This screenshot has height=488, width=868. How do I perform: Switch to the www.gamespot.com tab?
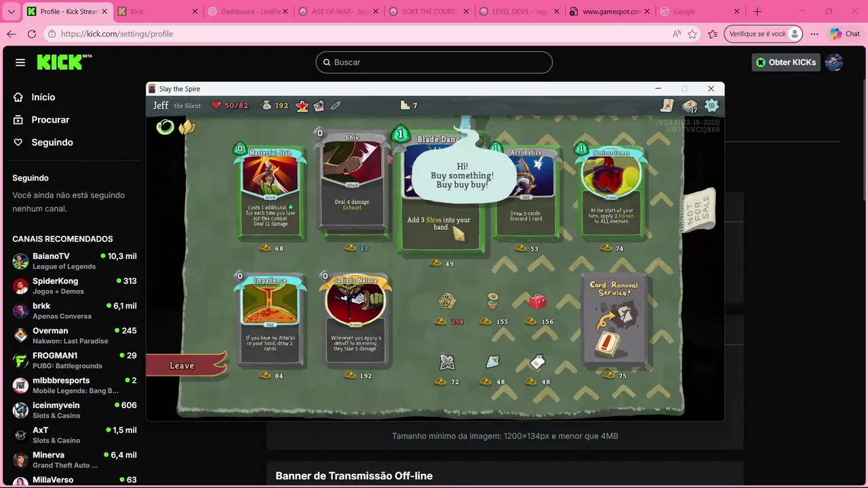[x=609, y=12]
